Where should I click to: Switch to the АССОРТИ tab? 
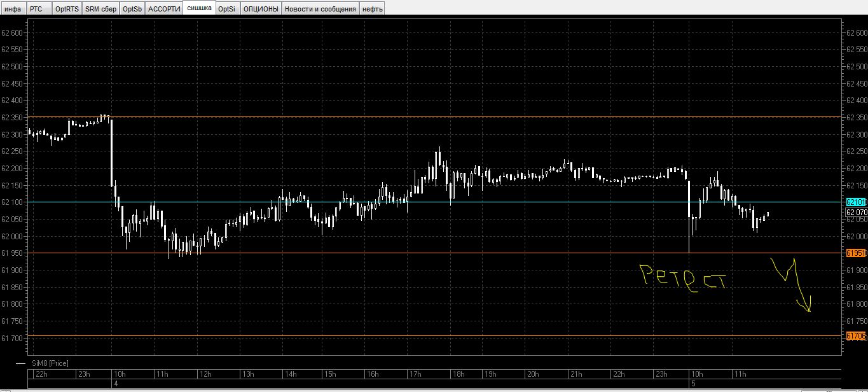[164, 9]
